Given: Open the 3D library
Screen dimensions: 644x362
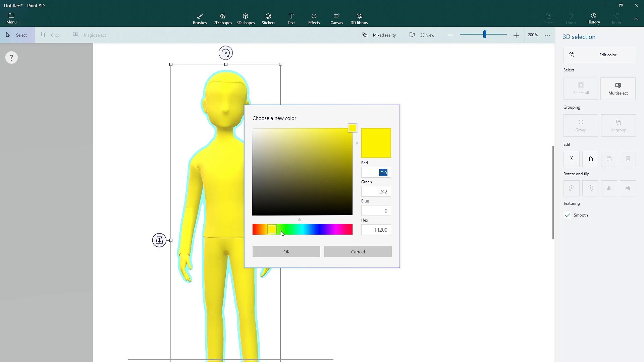Looking at the screenshot, I should [x=359, y=19].
